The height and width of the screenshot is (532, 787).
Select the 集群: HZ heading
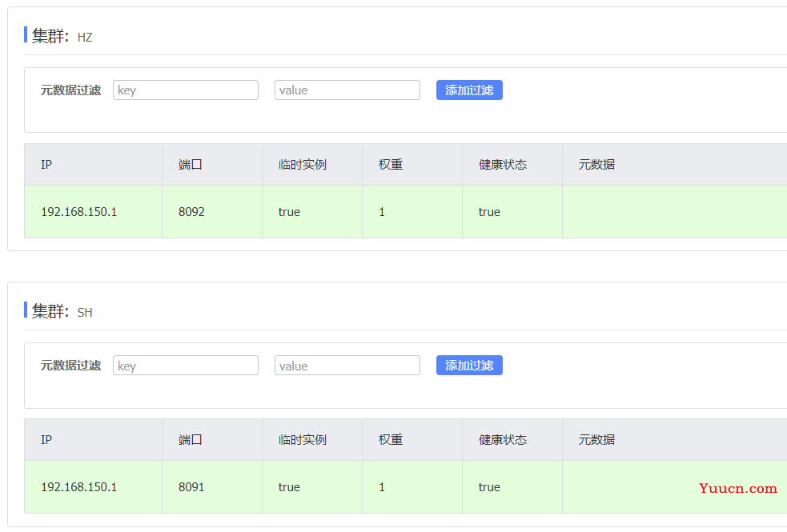(x=62, y=36)
